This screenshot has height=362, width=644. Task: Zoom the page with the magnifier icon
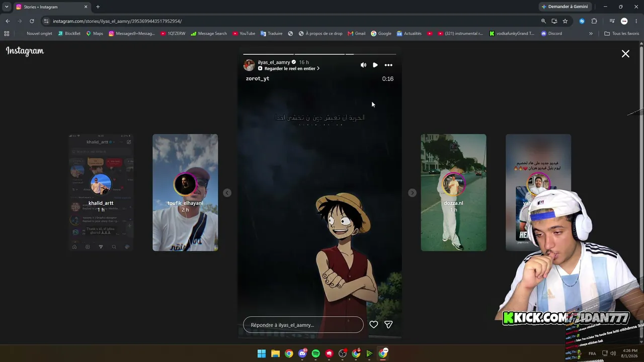543,21
